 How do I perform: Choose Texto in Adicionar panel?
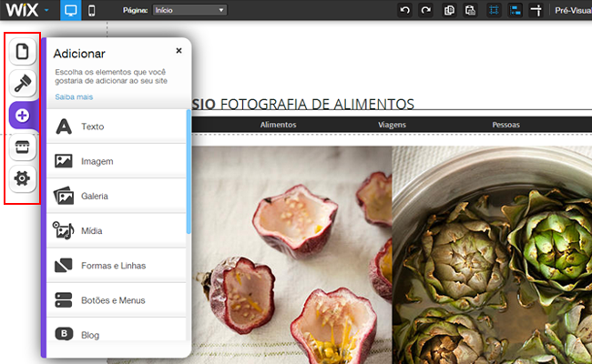click(117, 126)
